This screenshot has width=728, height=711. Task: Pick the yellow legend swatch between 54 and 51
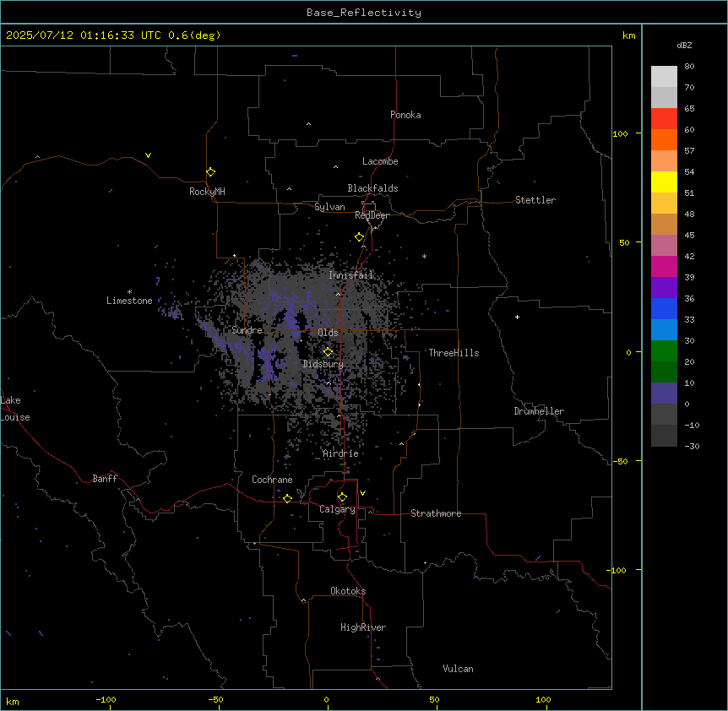click(x=664, y=182)
